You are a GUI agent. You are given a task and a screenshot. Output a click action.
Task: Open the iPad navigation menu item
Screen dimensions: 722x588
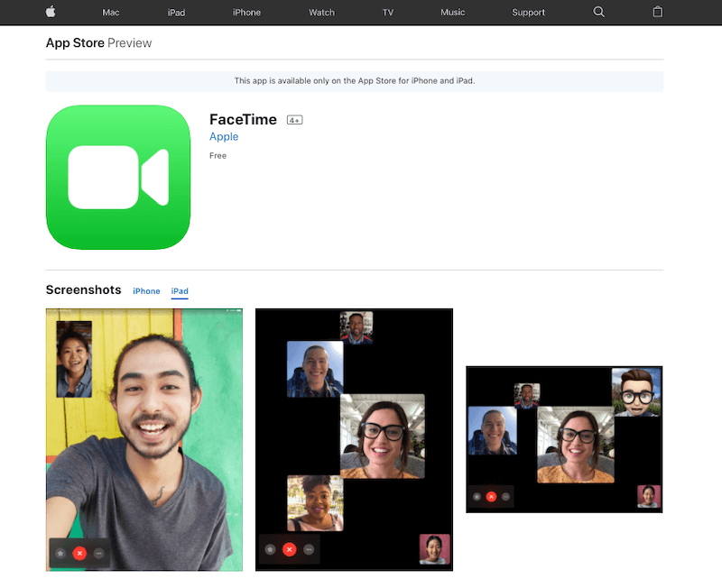tap(176, 13)
